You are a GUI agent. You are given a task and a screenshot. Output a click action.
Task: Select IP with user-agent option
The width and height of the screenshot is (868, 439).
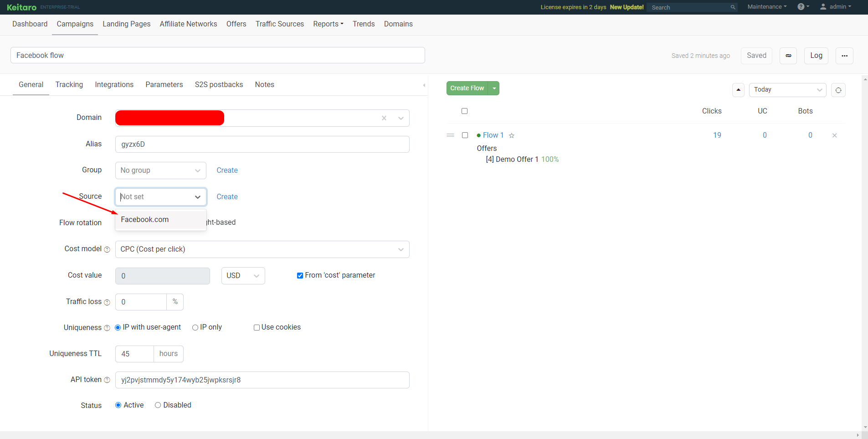118,328
